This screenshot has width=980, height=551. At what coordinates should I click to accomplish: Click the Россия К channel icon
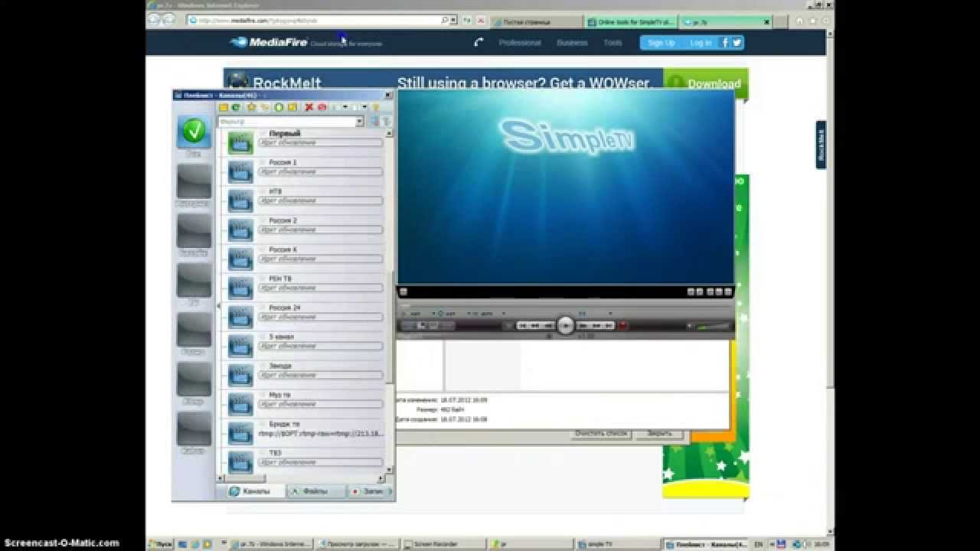click(240, 259)
